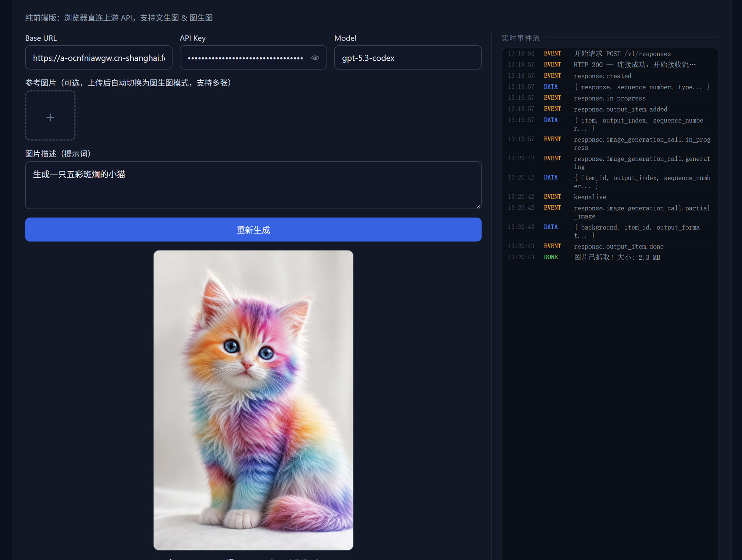Select the Model field containing gpt-5.3-codex
This screenshot has height=560, width=742.
[x=408, y=58]
